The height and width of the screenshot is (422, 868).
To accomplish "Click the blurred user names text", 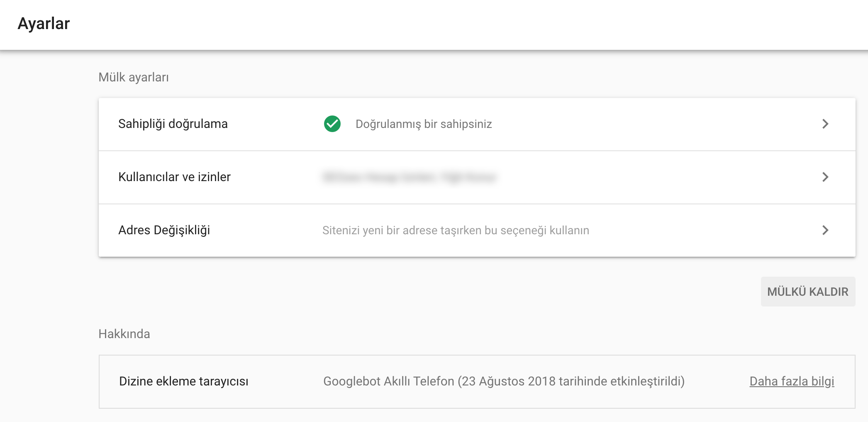I will (409, 177).
